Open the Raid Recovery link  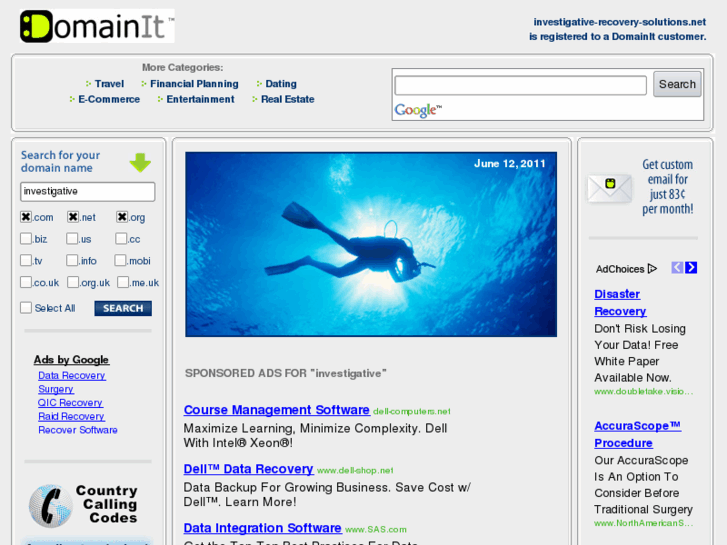click(x=71, y=416)
